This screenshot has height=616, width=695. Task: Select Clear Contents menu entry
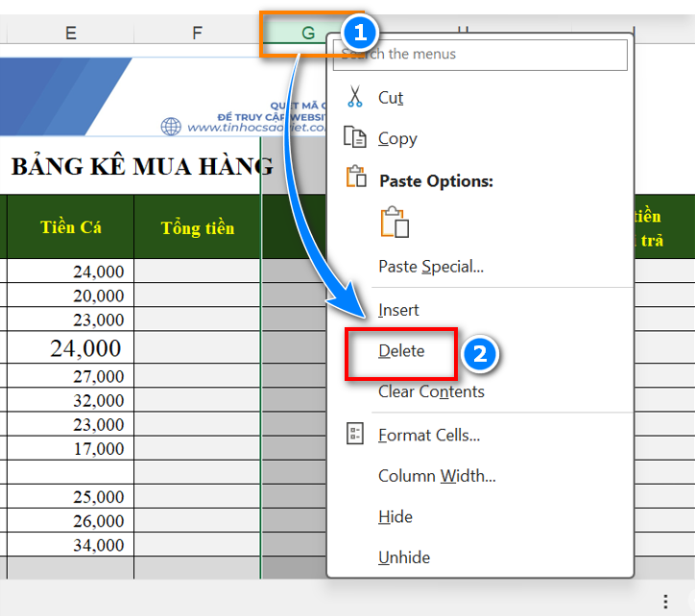coord(431,391)
